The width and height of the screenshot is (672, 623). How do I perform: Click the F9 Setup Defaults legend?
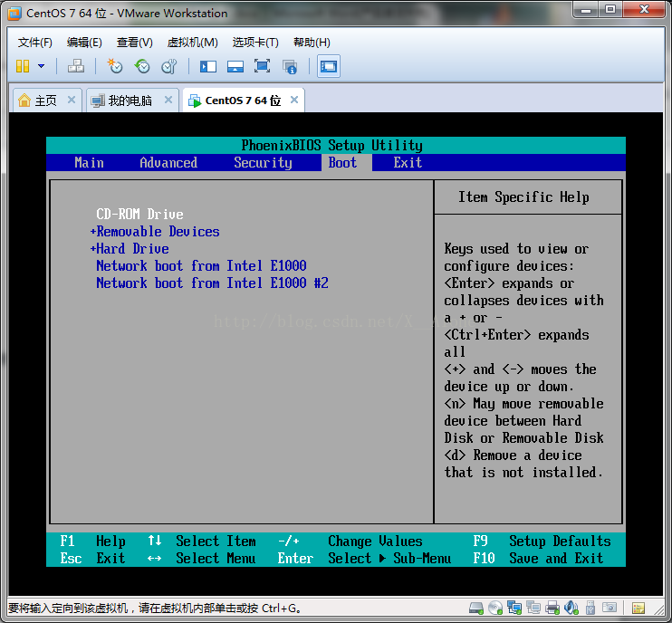pyautogui.click(x=542, y=542)
